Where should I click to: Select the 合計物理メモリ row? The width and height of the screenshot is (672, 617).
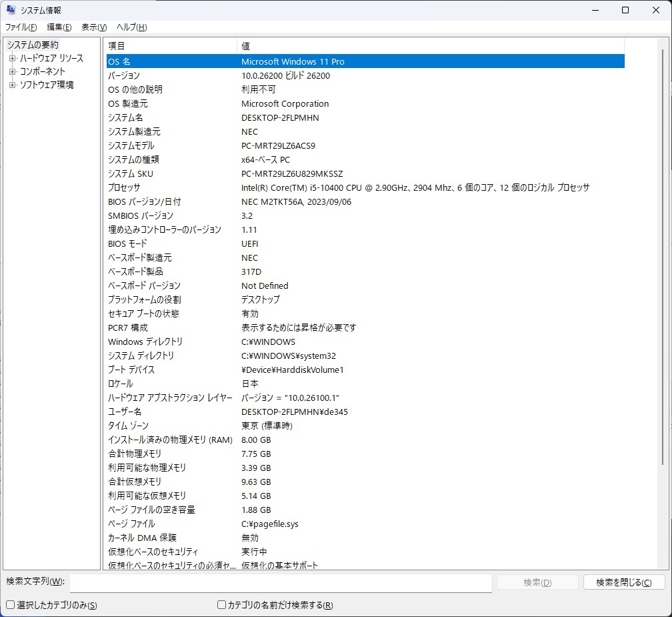pos(365,454)
